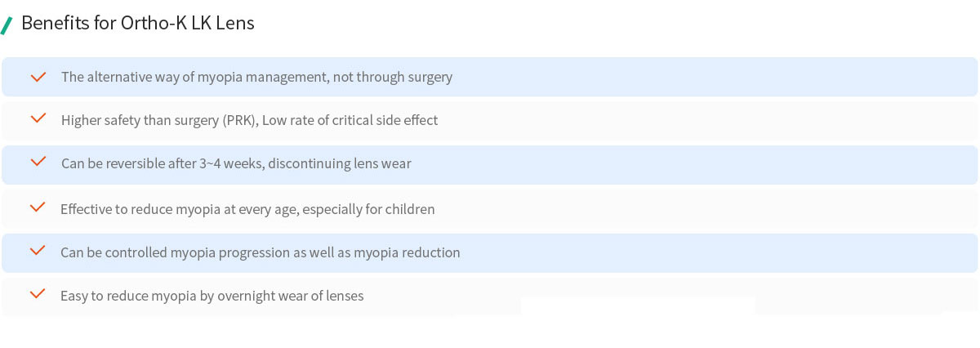The height and width of the screenshot is (348, 980).
Task: Select the checkmark beside Effective to reduce myopia
Action: 38,208
